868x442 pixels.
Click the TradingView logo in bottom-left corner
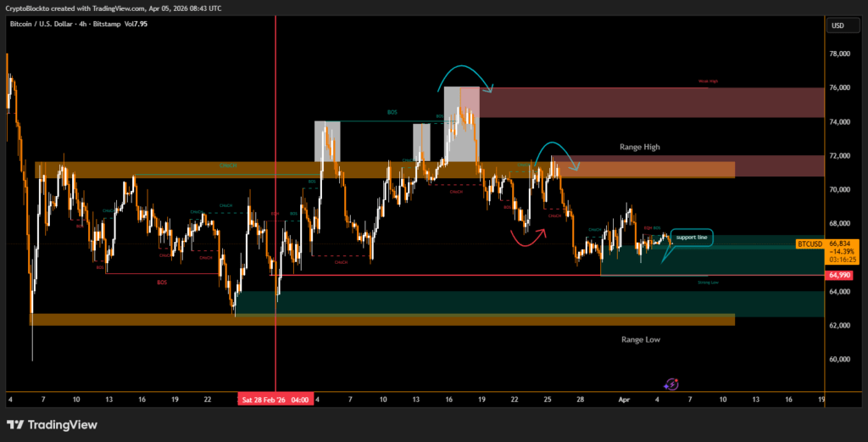pos(52,424)
